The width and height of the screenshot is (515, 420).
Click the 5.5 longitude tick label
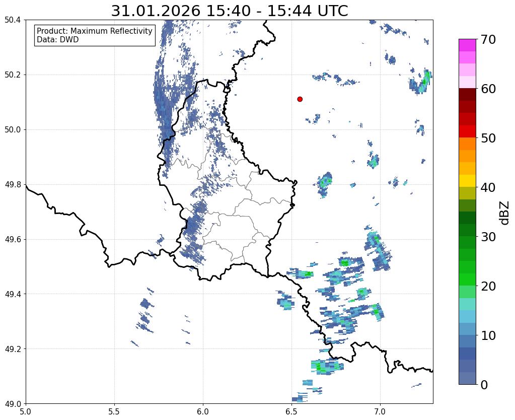[x=114, y=411]
